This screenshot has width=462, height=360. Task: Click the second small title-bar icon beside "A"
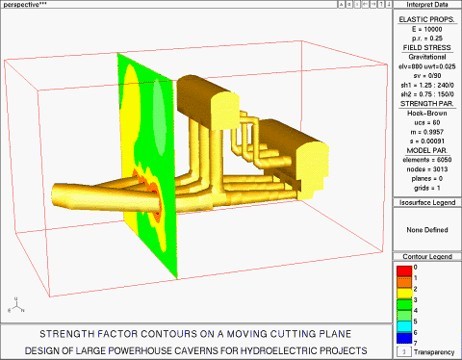pos(349,5)
